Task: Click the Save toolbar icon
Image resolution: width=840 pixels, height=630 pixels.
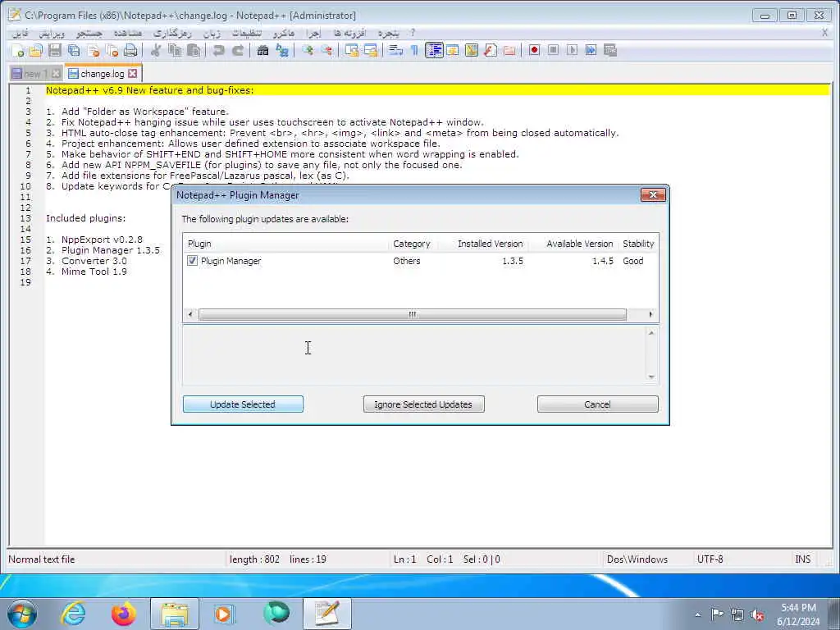Action: [x=55, y=50]
